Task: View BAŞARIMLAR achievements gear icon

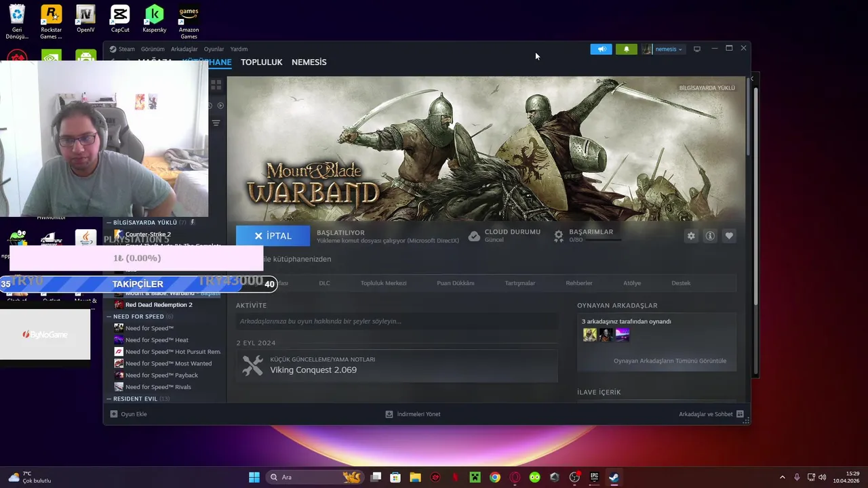Action: (x=559, y=235)
